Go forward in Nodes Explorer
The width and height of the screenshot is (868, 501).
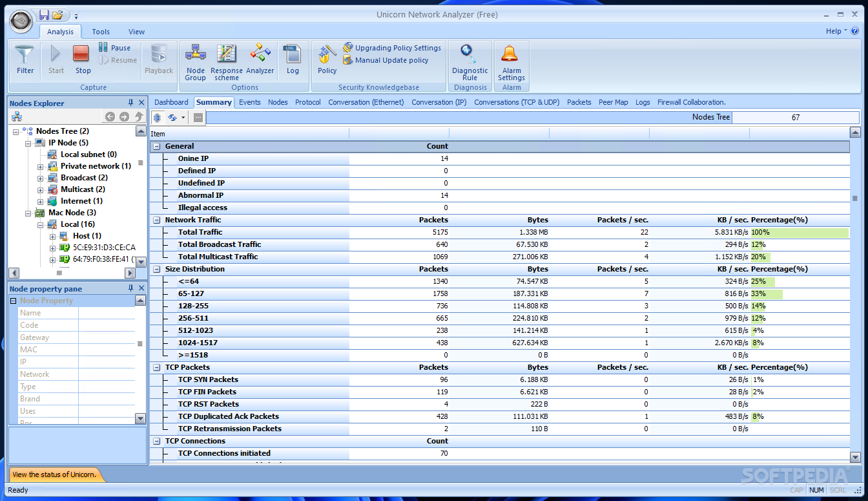tap(124, 117)
